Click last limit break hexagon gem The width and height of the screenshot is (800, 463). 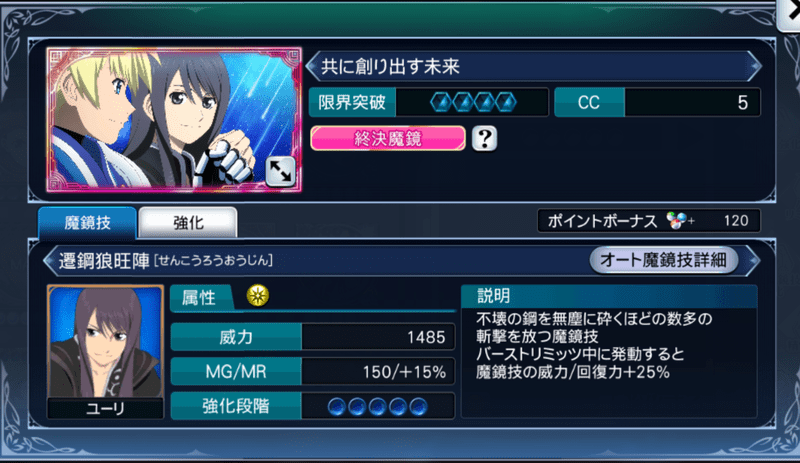click(506, 103)
